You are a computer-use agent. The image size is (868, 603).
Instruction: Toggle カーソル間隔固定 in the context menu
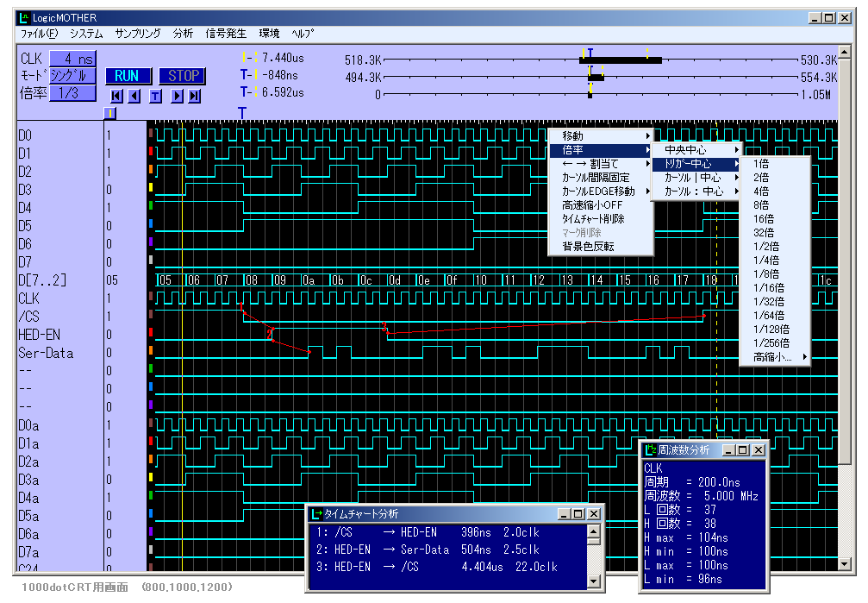(x=596, y=178)
